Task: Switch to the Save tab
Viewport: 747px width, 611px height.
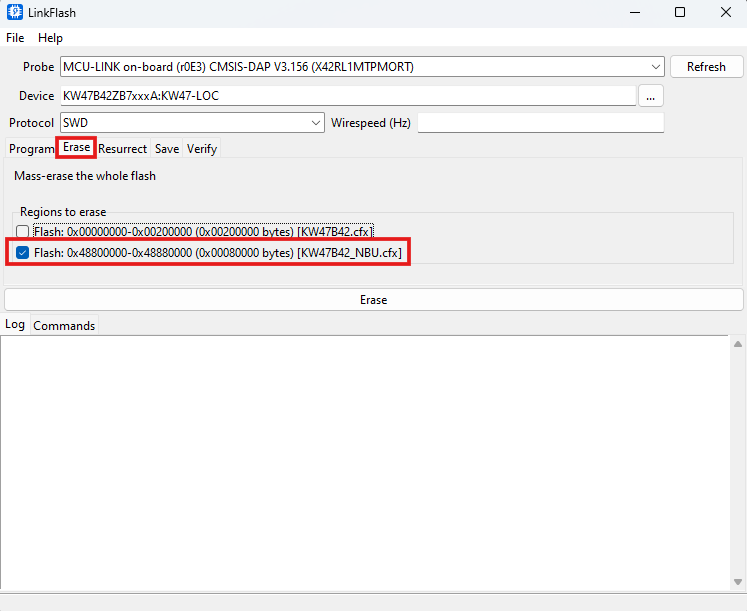Action: [167, 149]
